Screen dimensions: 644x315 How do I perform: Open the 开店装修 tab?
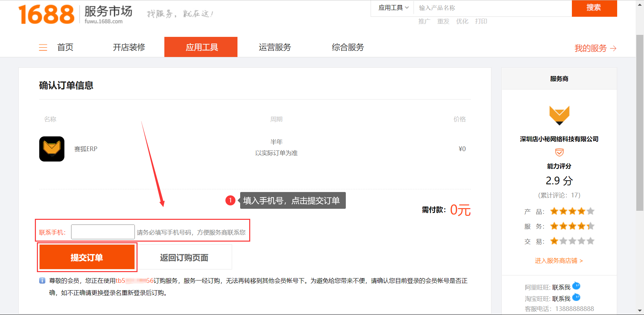129,47
